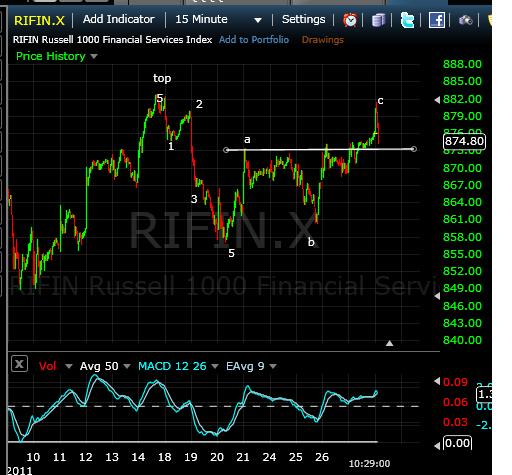Click the 861.00 price axis label
The image size is (512, 475).
click(x=462, y=219)
